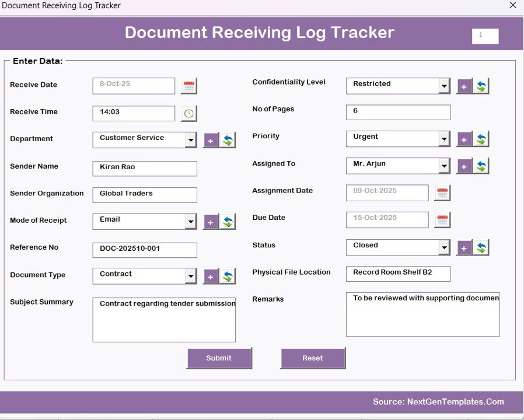The width and height of the screenshot is (524, 420).
Task: Click the refresh icon beside Document Type
Action: pos(226,275)
